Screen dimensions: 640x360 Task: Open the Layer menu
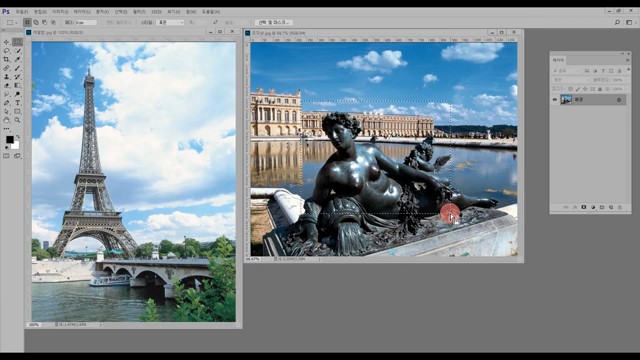coord(82,12)
